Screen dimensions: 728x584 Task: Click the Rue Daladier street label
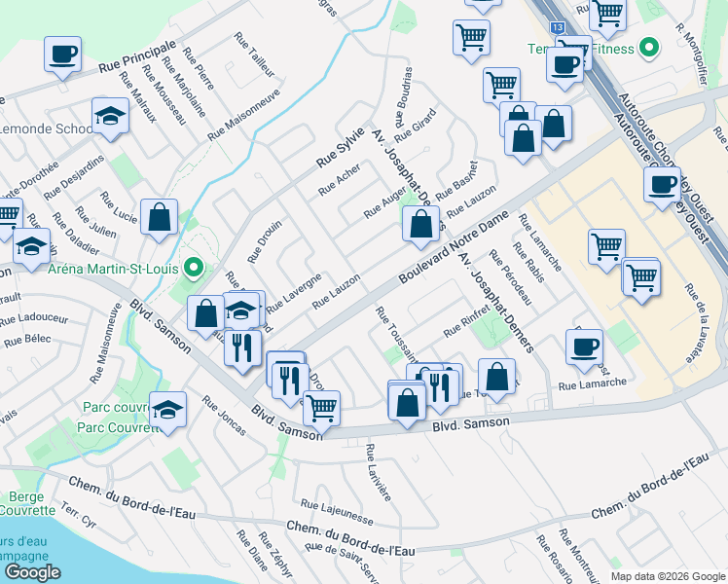pos(76,234)
